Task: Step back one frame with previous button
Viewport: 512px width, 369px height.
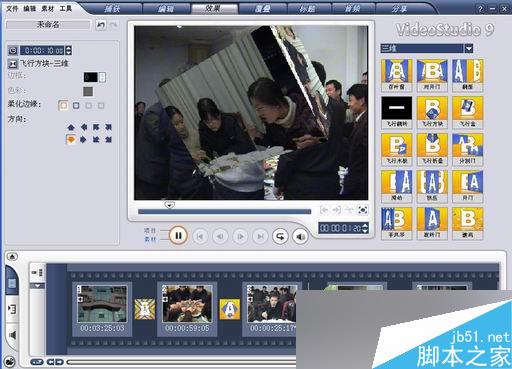Action: click(220, 237)
